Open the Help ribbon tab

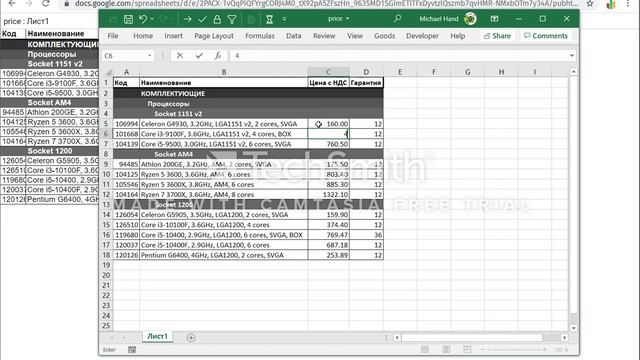[x=458, y=36]
